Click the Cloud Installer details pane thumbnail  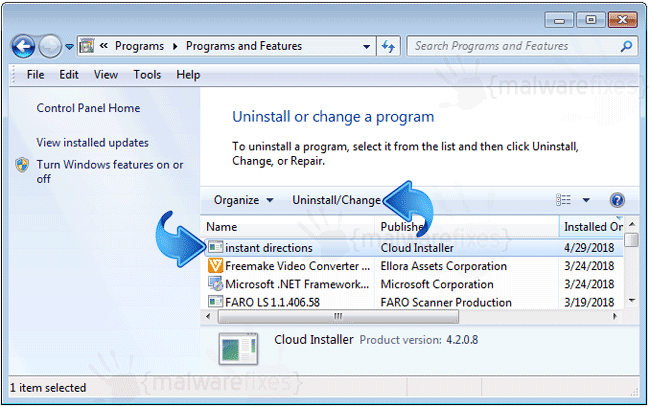[238, 349]
